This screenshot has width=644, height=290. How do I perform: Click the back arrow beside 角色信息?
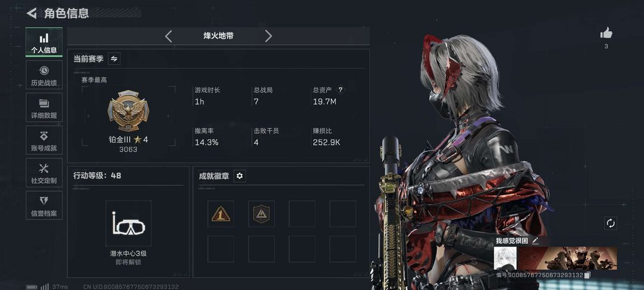(x=31, y=13)
